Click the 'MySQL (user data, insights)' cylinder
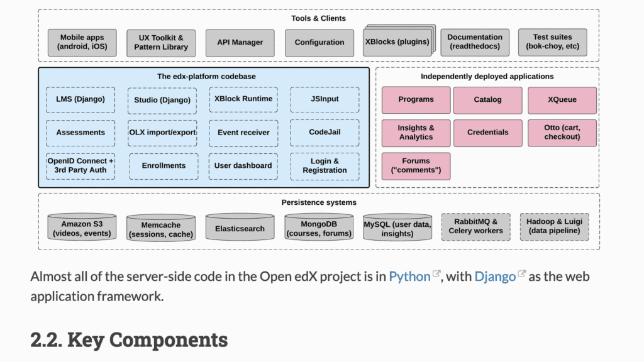The width and height of the screenshot is (644, 362). 397,228
